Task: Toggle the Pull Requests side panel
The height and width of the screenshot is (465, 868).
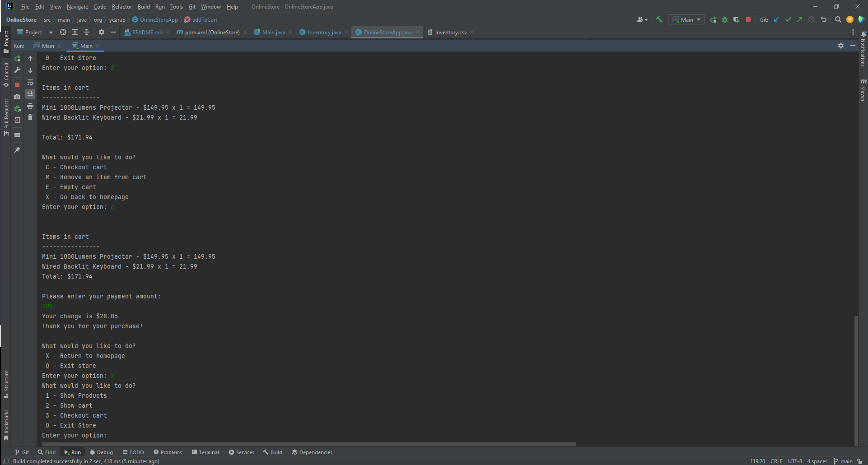Action: click(x=6, y=117)
